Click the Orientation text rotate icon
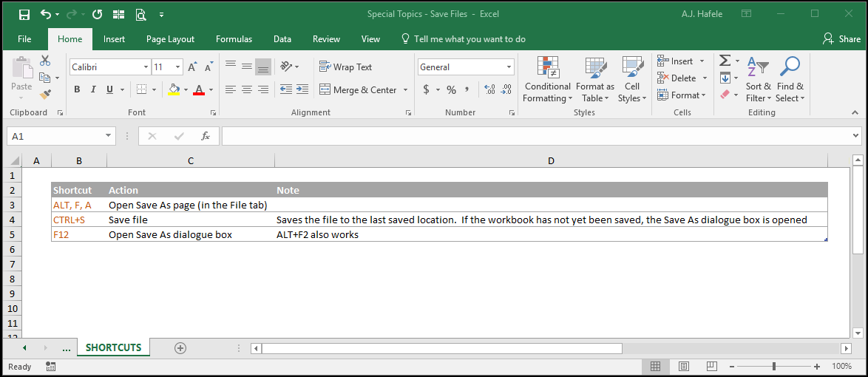This screenshot has height=377, width=868. tap(286, 67)
